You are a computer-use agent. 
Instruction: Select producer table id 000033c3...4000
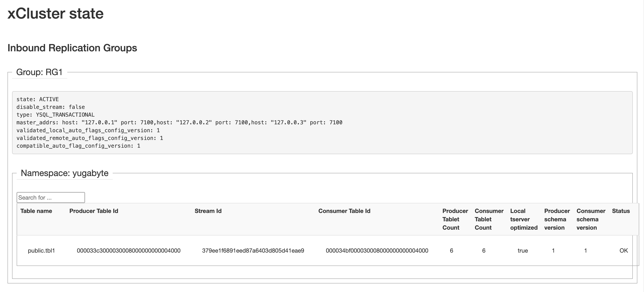tap(129, 251)
